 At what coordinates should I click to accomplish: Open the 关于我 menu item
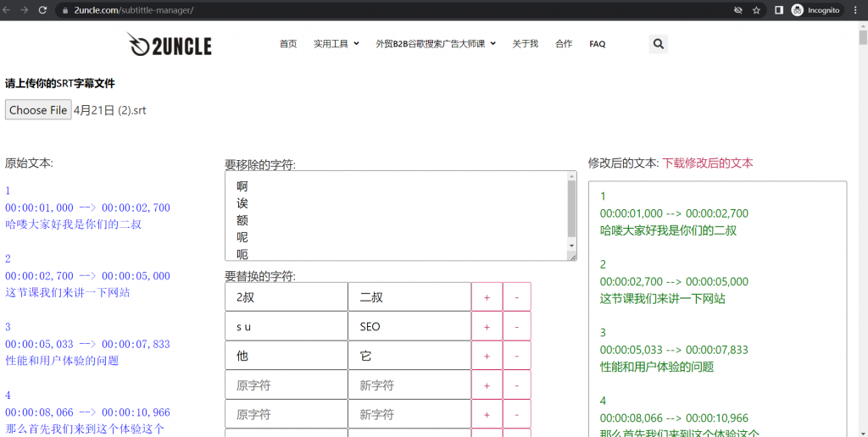525,44
